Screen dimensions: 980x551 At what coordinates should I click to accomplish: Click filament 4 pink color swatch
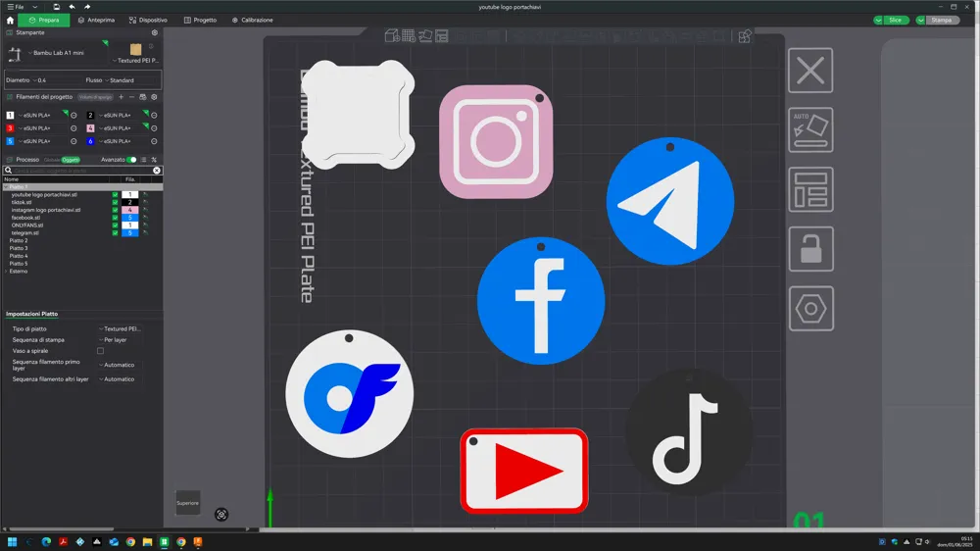[90, 128]
